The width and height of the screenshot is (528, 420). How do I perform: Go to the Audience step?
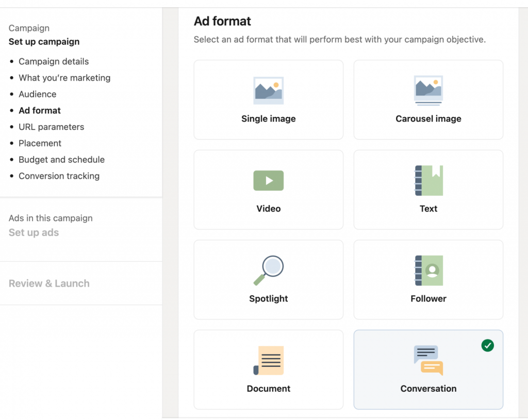point(37,94)
